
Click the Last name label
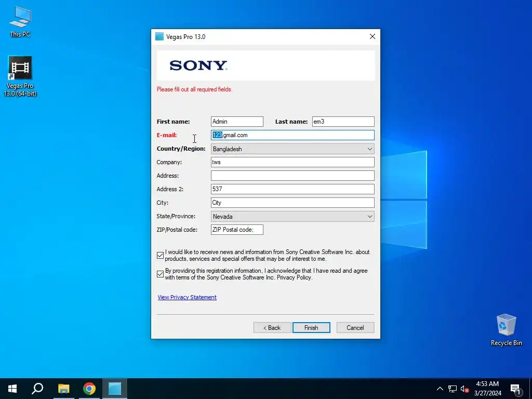[291, 122]
